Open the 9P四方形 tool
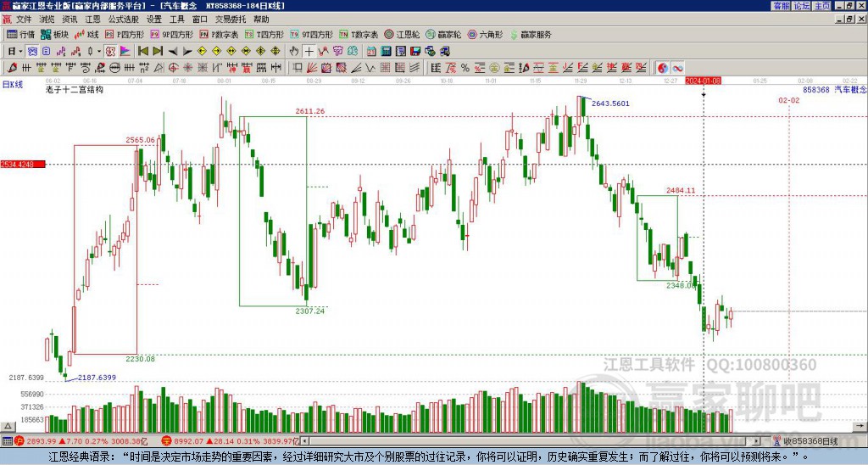 click(x=171, y=34)
